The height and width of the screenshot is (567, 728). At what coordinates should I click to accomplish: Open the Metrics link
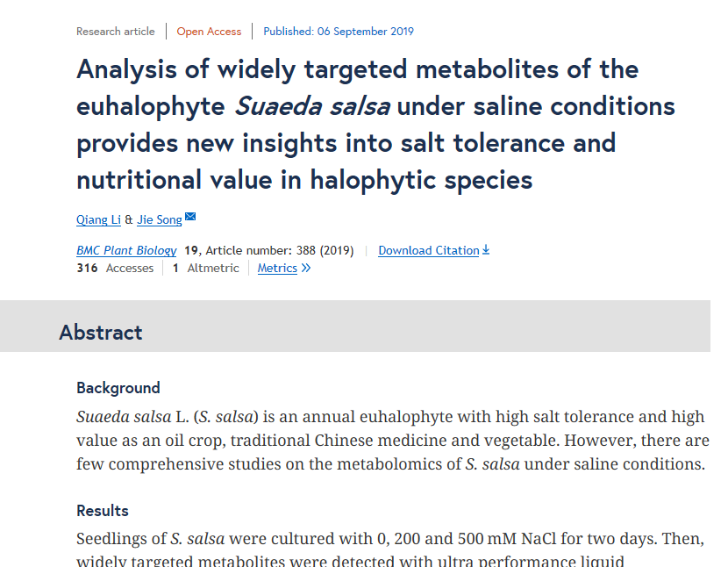(x=277, y=269)
